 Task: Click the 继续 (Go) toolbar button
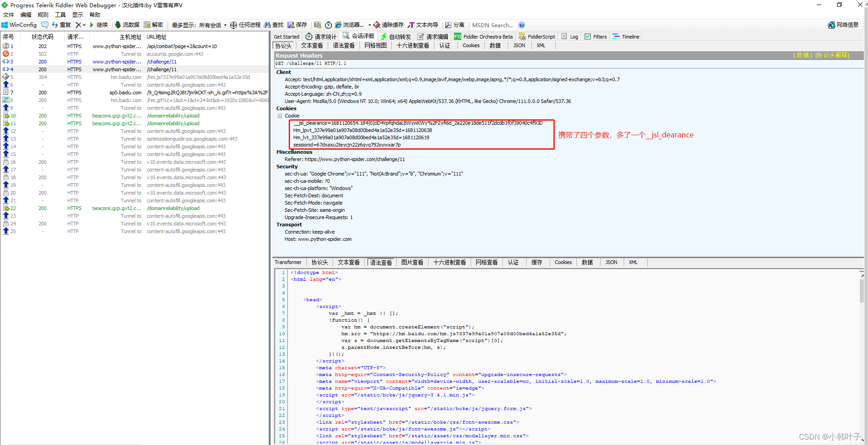(x=99, y=25)
